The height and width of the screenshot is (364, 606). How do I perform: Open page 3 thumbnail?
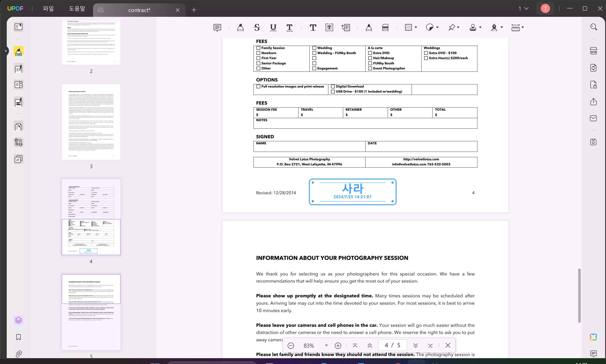click(91, 122)
